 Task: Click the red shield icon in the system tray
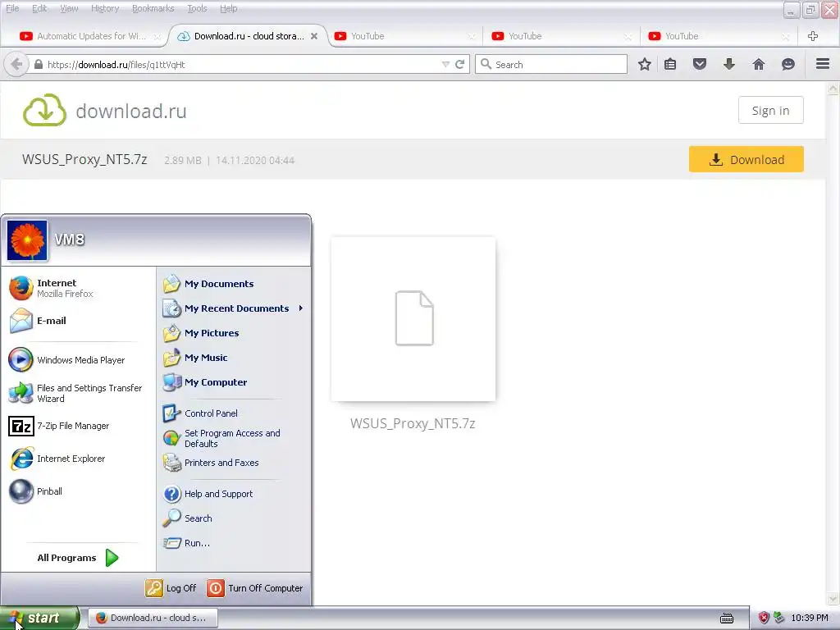pos(764,618)
